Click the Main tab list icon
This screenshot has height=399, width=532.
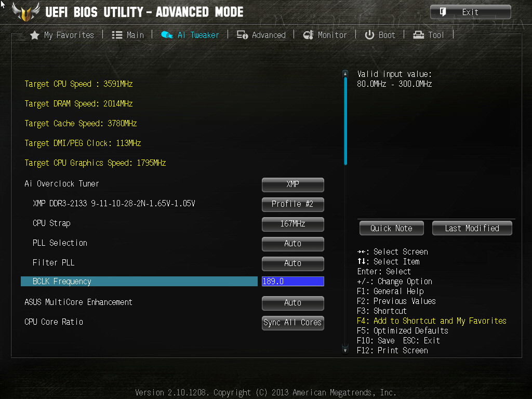tap(117, 35)
